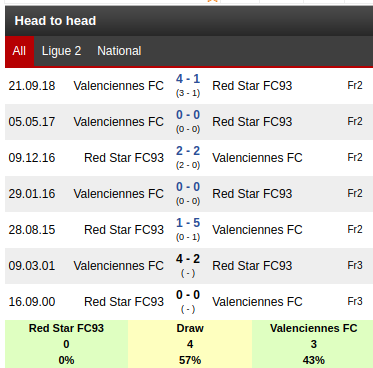Open the 4 - 1 score from 21.09.18

(x=188, y=79)
